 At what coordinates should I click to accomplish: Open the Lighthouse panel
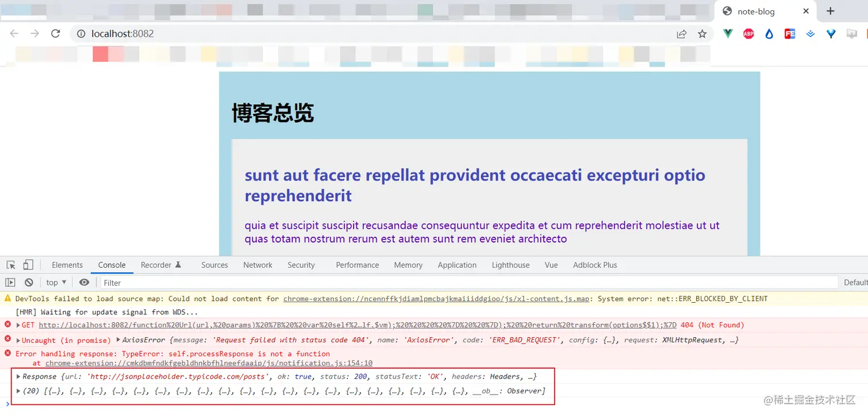(x=510, y=264)
